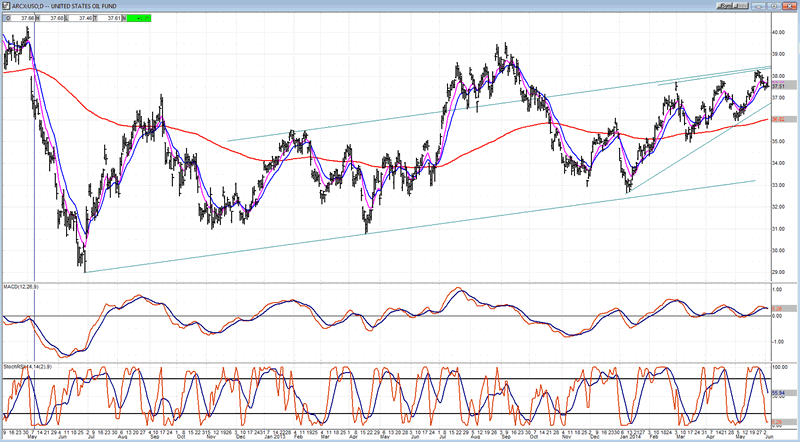Click the red moving average price tag
800x442 pixels.
coord(780,120)
